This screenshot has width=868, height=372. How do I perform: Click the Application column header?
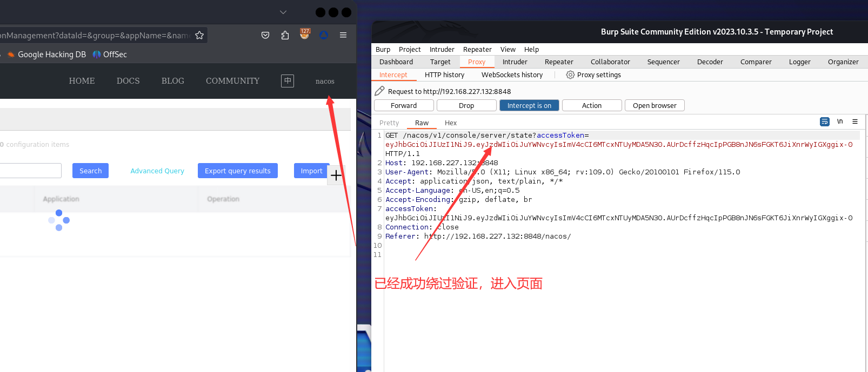(x=61, y=199)
